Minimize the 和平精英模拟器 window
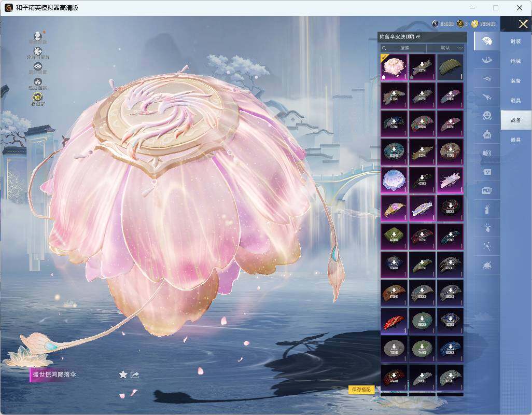This screenshot has height=415, width=532. [472, 7]
